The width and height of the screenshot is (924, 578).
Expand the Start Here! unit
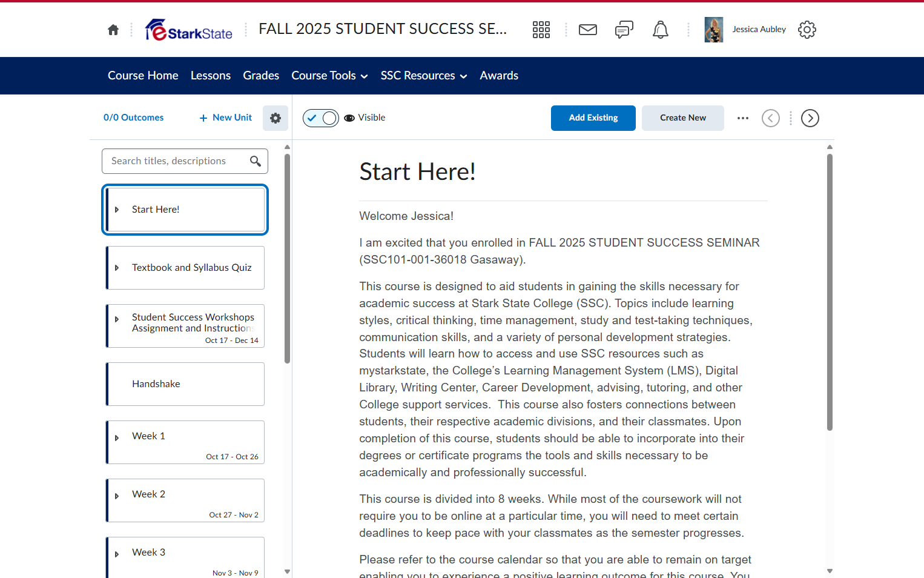117,210
